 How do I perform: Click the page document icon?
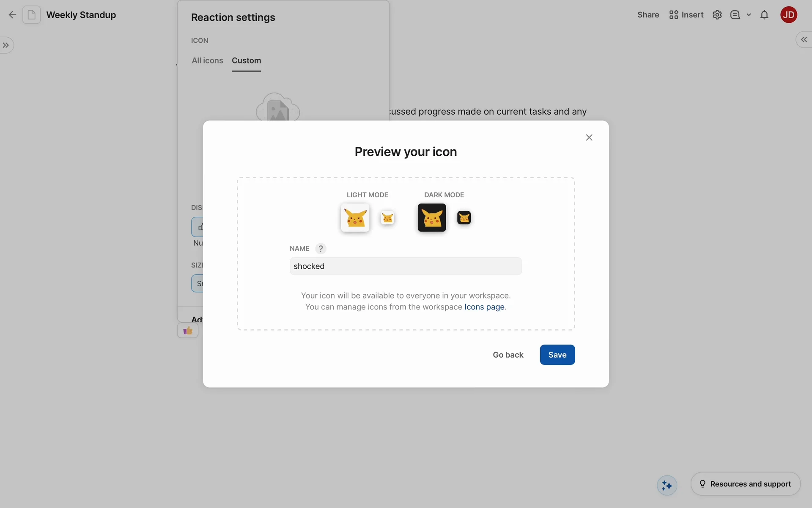click(32, 15)
